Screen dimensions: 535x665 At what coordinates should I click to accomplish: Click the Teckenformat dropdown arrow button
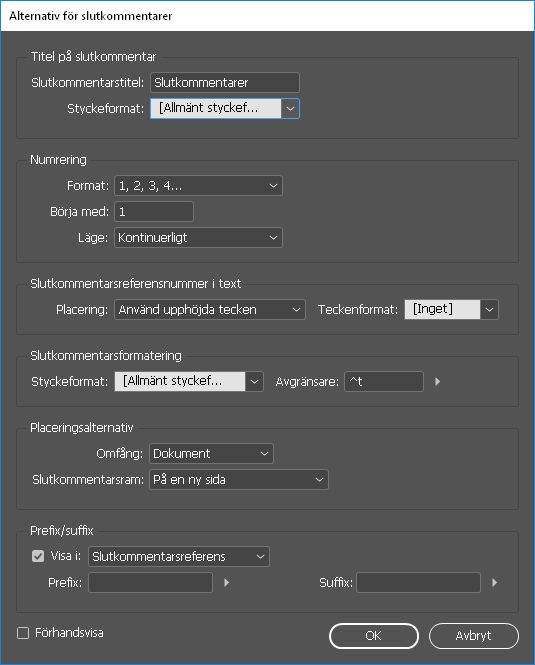(489, 310)
